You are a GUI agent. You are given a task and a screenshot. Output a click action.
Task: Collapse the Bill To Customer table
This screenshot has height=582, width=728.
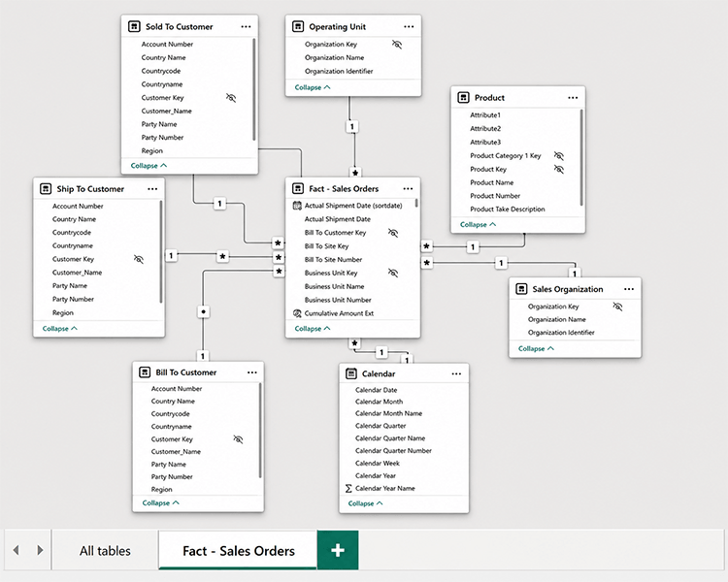coord(160,503)
